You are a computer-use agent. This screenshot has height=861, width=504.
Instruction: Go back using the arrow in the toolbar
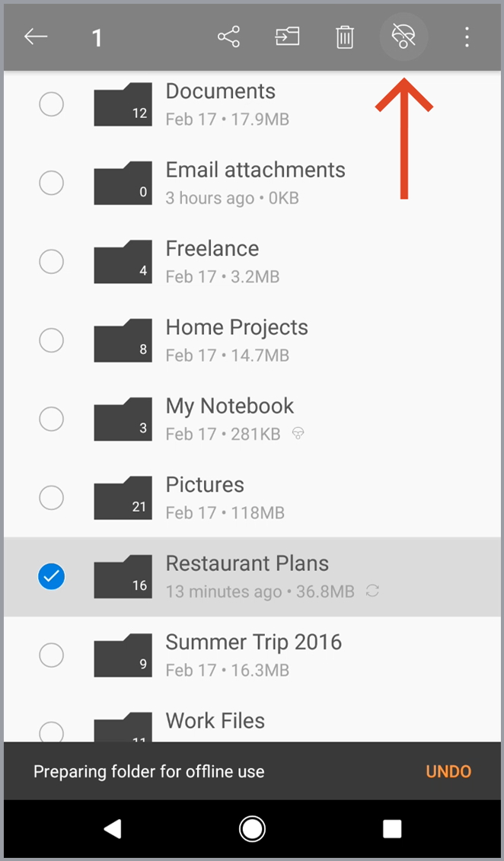click(36, 36)
